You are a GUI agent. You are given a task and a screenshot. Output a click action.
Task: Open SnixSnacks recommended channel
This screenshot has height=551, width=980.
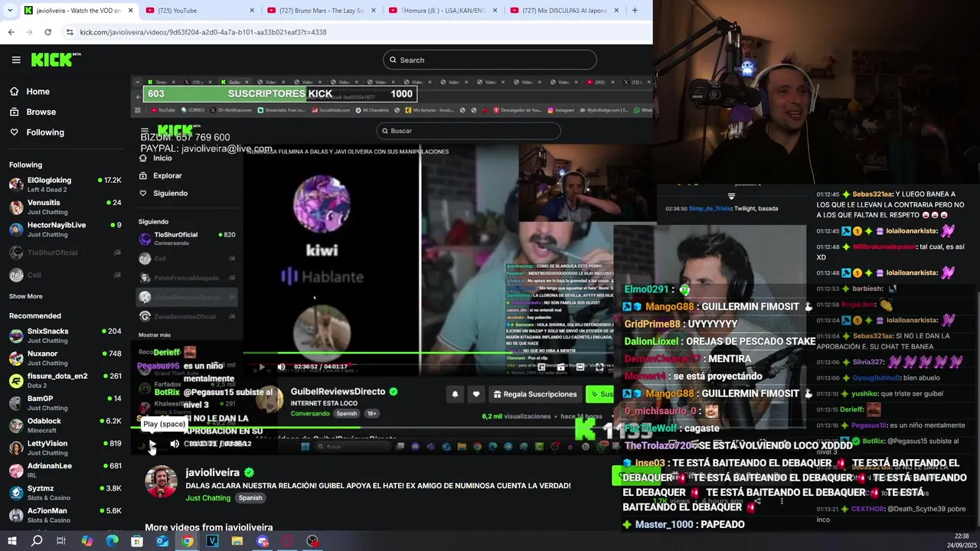(x=65, y=335)
